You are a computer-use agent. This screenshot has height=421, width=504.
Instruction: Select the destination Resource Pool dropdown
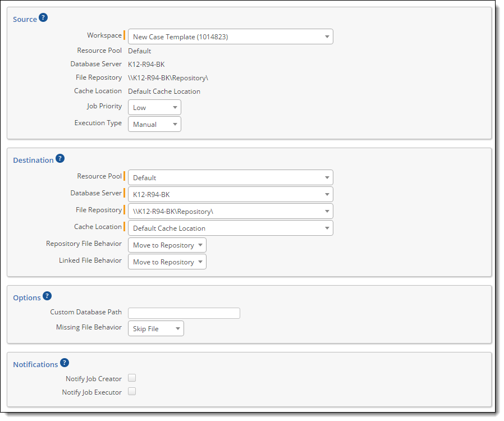pos(230,177)
